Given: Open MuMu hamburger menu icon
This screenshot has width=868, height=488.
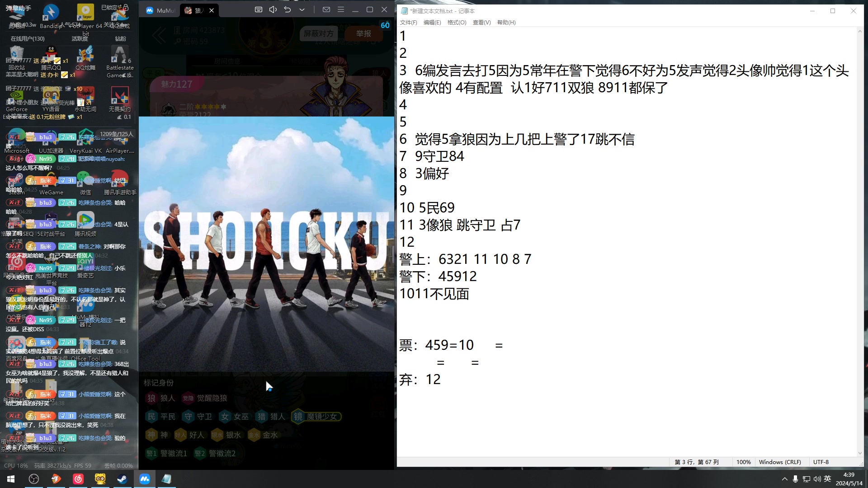Looking at the screenshot, I should click(x=341, y=9).
